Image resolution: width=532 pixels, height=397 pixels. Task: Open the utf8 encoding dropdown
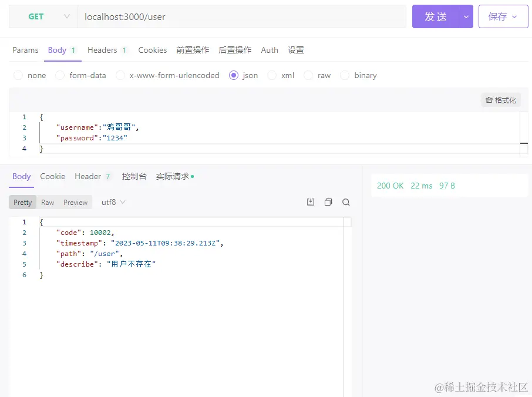[112, 201]
